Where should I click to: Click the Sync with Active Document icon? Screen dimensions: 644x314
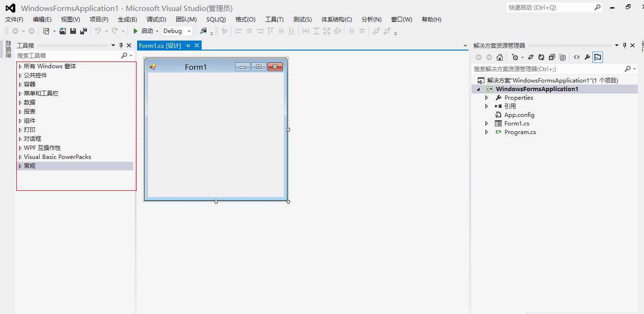[530, 57]
